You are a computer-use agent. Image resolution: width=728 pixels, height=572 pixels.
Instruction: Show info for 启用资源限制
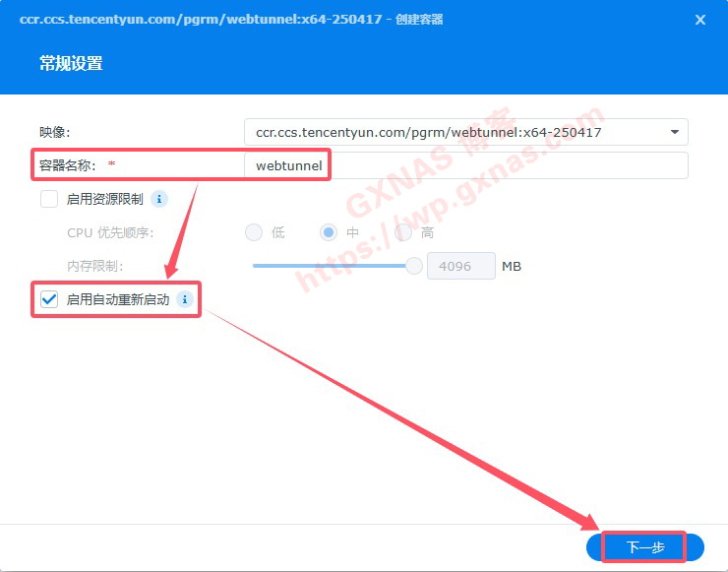click(159, 199)
